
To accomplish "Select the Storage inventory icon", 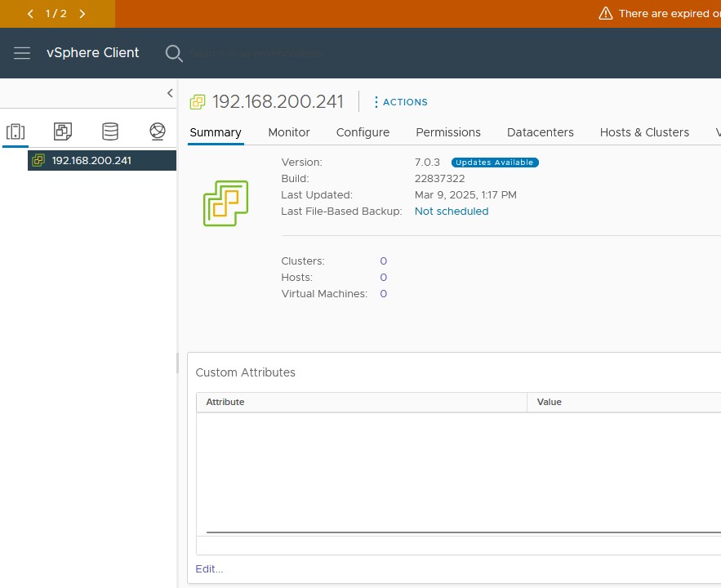I will (x=109, y=131).
